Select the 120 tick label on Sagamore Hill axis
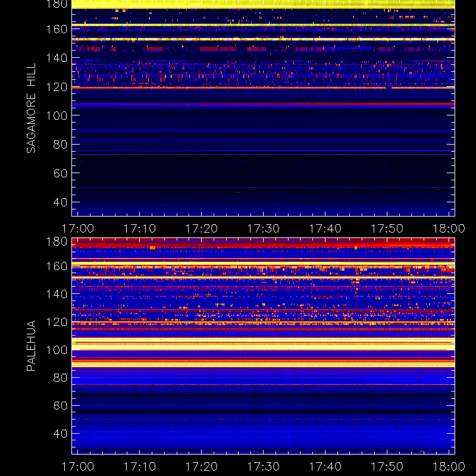This screenshot has height=476, width=476. pos(57,87)
